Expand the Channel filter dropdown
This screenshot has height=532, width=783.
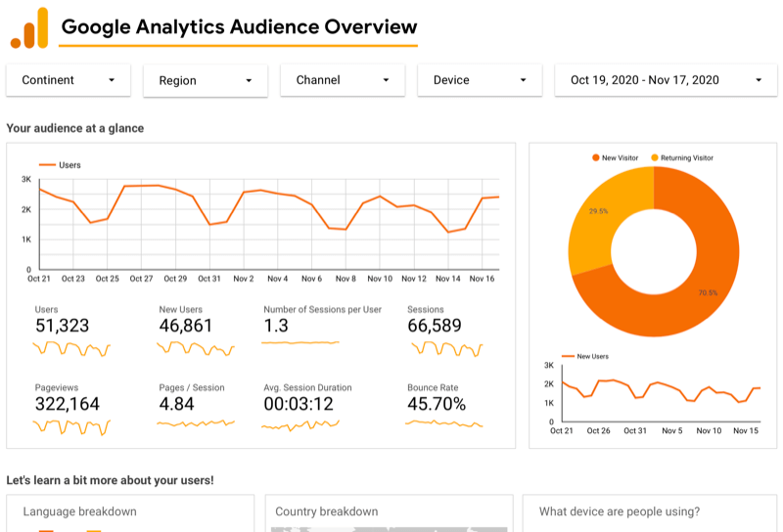343,80
